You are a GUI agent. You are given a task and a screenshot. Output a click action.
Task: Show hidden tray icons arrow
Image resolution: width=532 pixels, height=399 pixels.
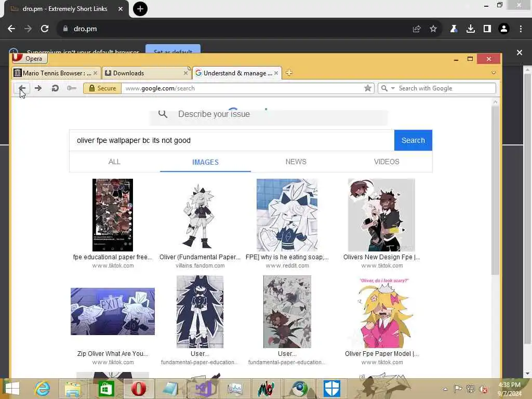(445, 389)
